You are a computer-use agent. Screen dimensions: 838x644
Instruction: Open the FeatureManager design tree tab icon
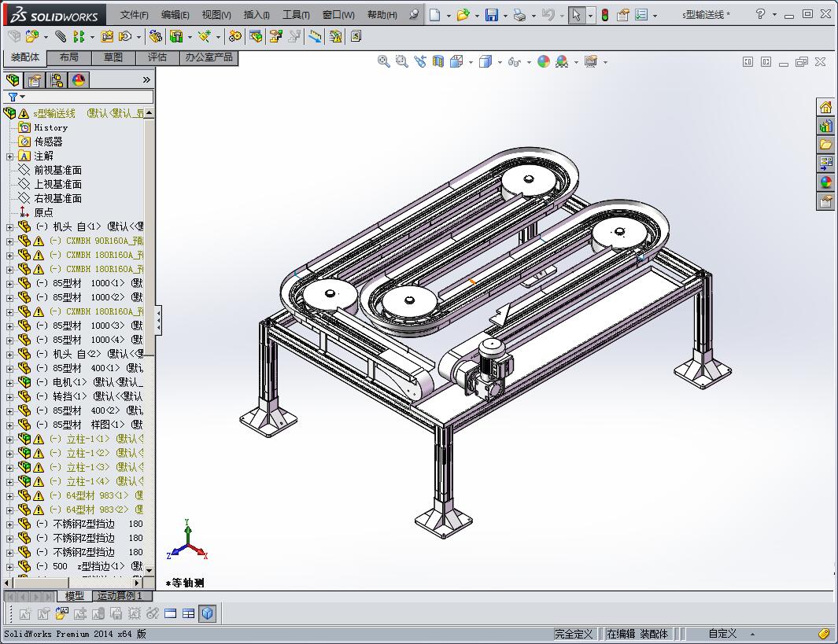13,80
